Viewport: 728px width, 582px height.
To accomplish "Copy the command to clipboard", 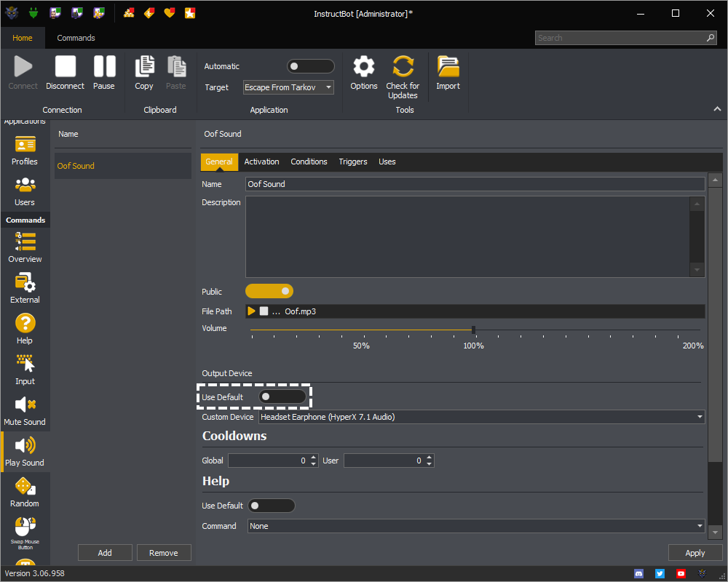I will pyautogui.click(x=144, y=73).
